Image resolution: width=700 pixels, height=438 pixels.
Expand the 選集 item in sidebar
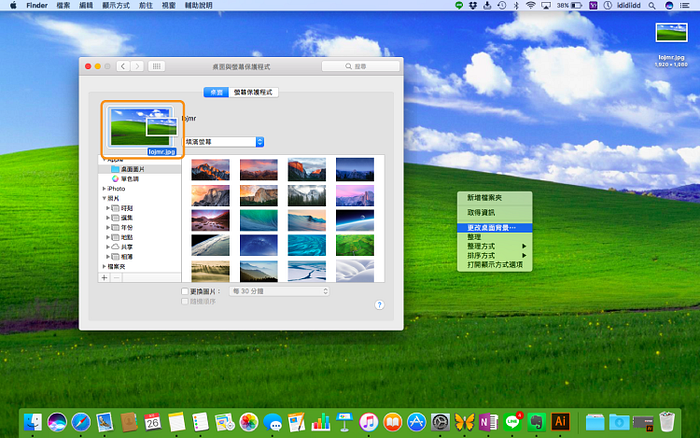click(x=108, y=218)
